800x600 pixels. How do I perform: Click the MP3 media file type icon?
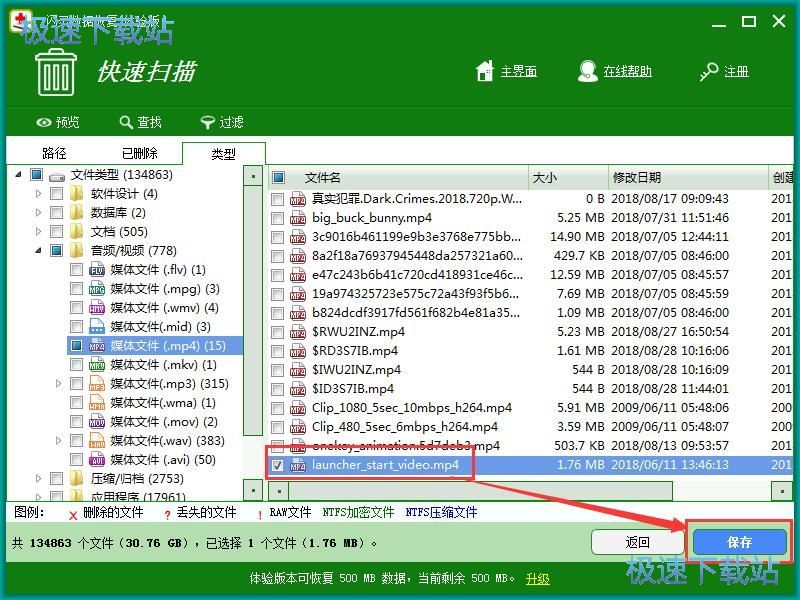click(x=97, y=384)
